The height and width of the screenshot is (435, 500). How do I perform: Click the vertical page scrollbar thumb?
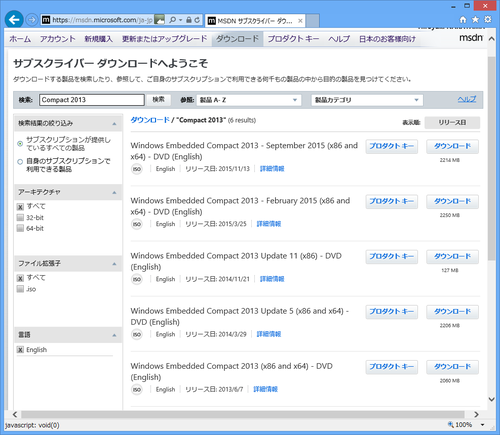click(x=491, y=158)
